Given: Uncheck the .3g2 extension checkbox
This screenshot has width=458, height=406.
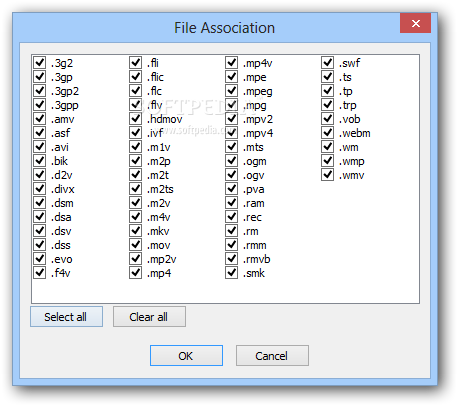Looking at the screenshot, I should (40, 63).
